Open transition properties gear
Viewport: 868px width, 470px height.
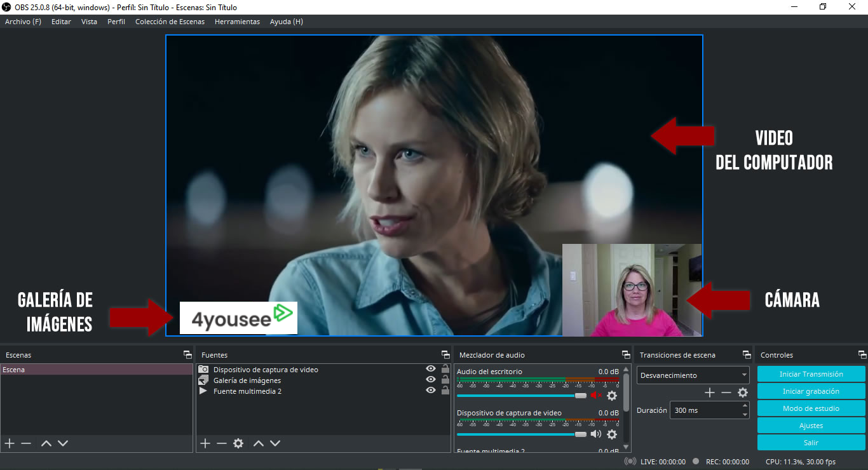click(x=743, y=393)
